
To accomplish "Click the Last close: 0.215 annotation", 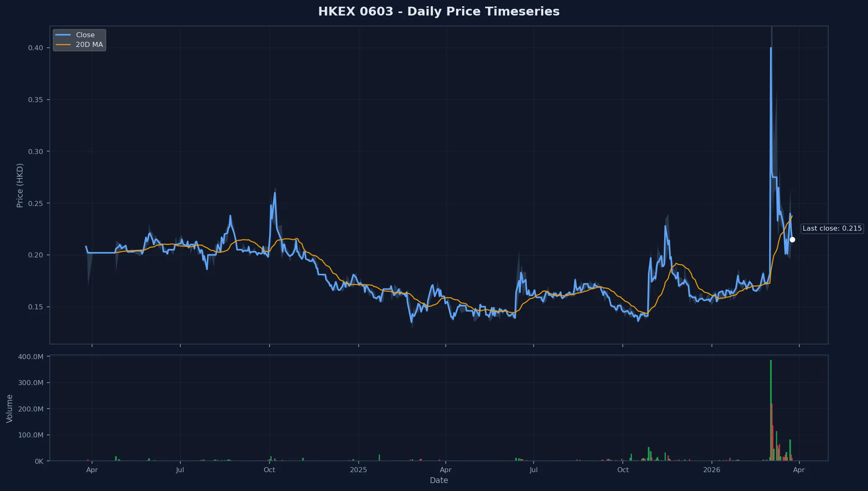I will tap(832, 228).
